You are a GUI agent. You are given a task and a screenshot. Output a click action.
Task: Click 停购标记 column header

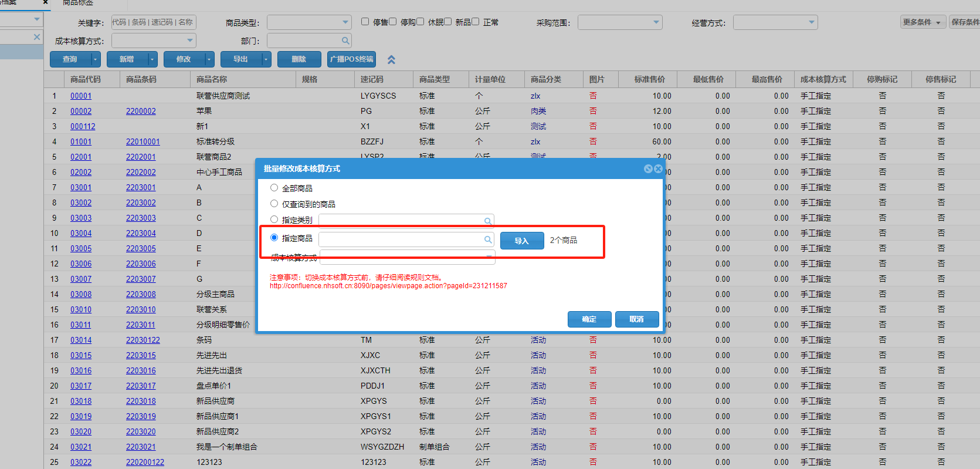point(882,79)
